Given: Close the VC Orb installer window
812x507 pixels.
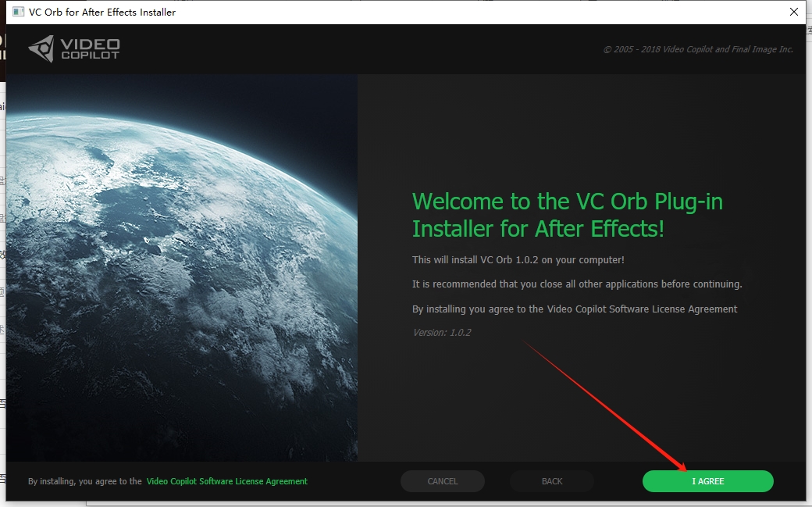Looking at the screenshot, I should [x=794, y=12].
